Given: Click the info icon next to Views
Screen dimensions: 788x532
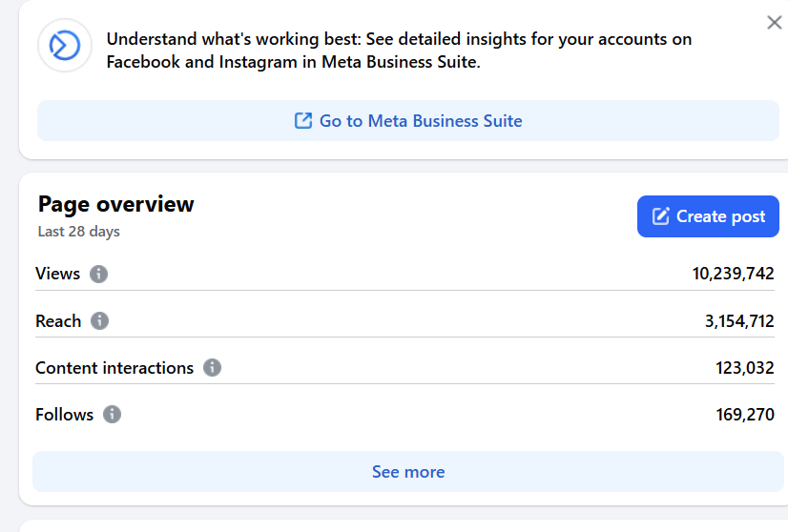Looking at the screenshot, I should 98,274.
